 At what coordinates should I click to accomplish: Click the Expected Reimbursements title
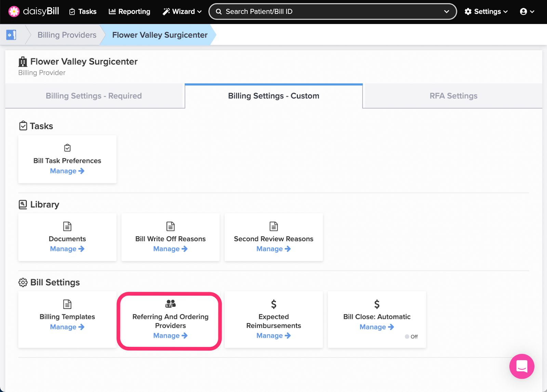tap(274, 321)
